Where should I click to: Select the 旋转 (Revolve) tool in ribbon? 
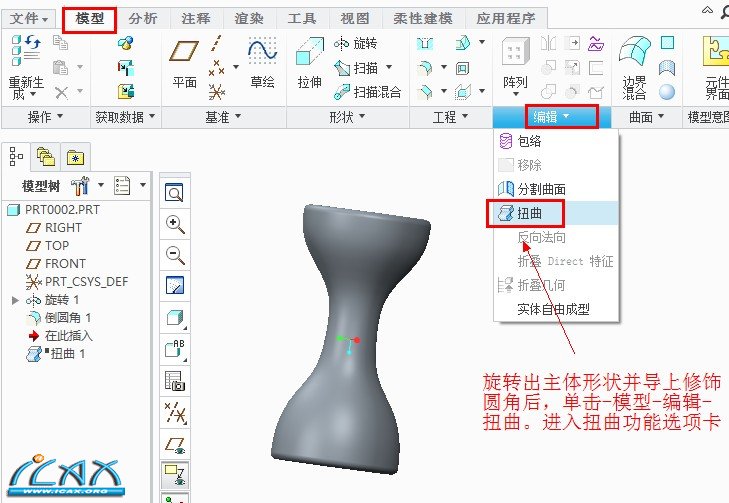[356, 44]
